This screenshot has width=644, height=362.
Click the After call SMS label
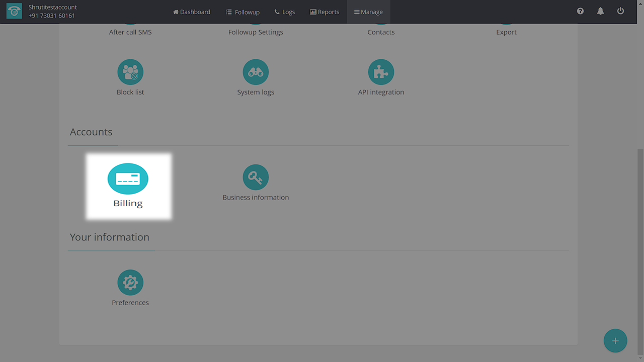(130, 32)
